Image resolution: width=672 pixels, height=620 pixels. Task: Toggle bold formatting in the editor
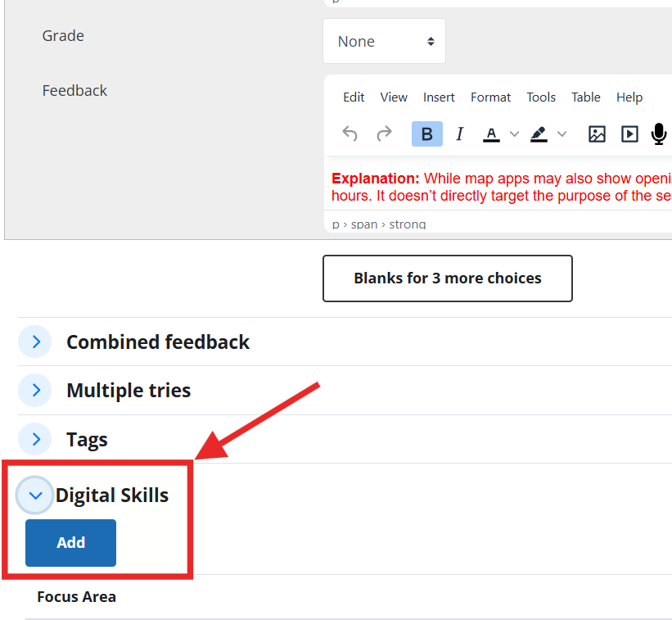426,134
